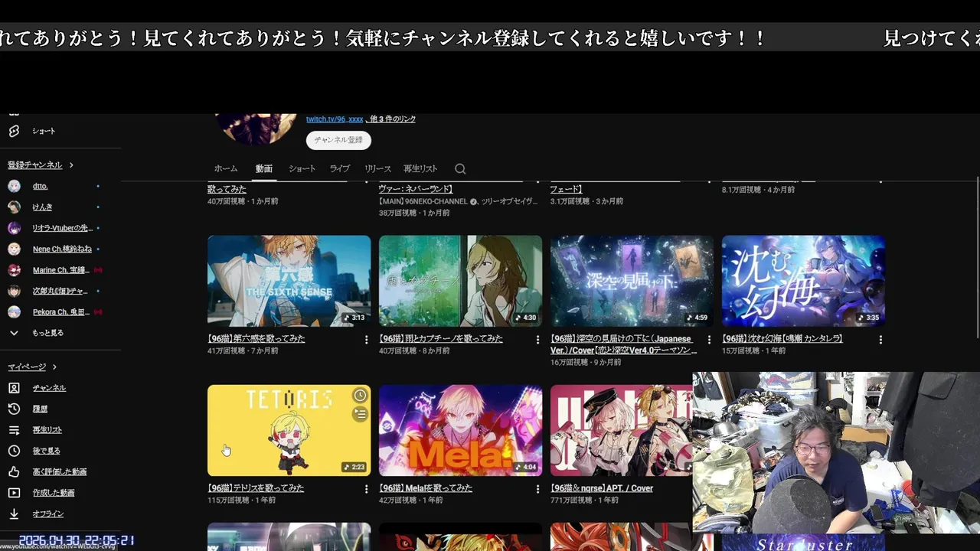Open options menu for 雨とカプチーノ video
980x551 pixels.
[x=537, y=340]
